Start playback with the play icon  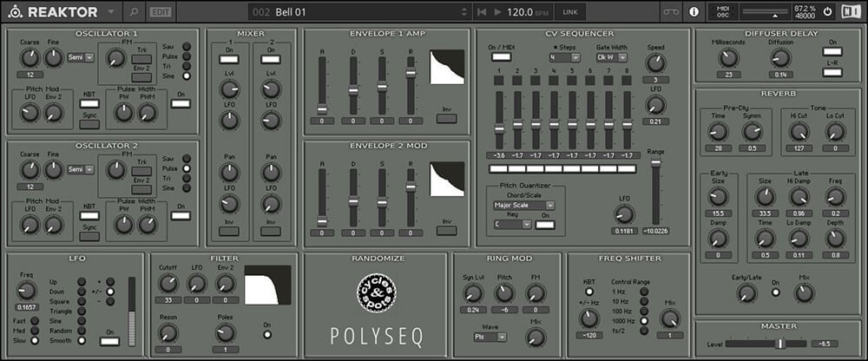coord(497,11)
